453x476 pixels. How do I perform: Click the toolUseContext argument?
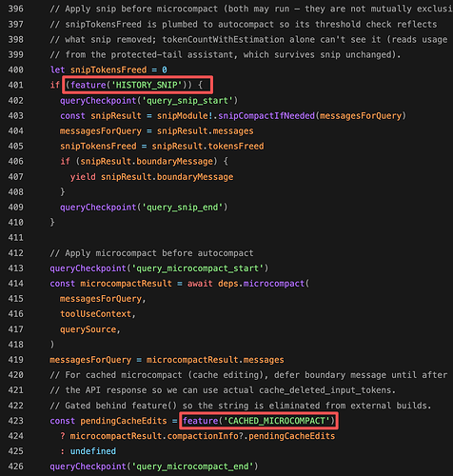point(96,314)
